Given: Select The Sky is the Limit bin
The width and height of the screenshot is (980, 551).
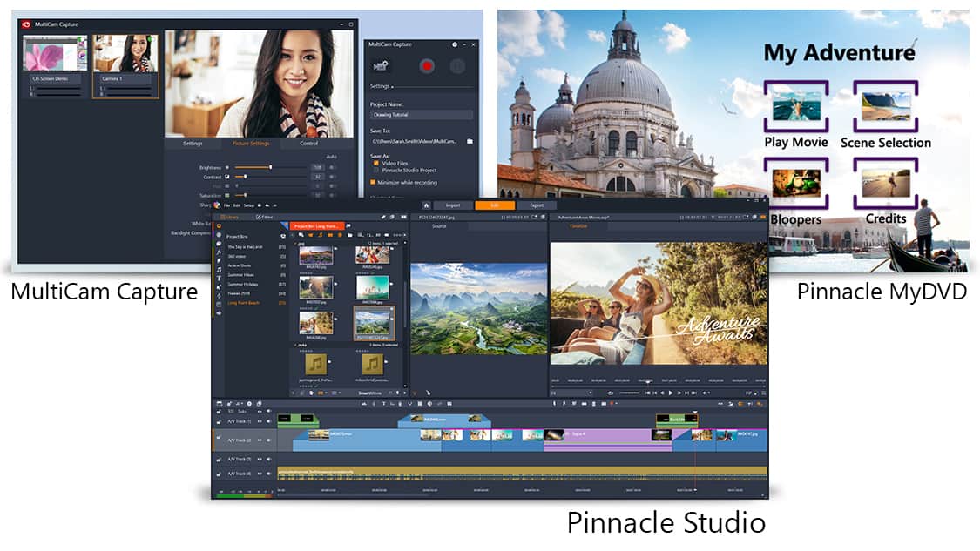Looking at the screenshot, I should (x=245, y=247).
